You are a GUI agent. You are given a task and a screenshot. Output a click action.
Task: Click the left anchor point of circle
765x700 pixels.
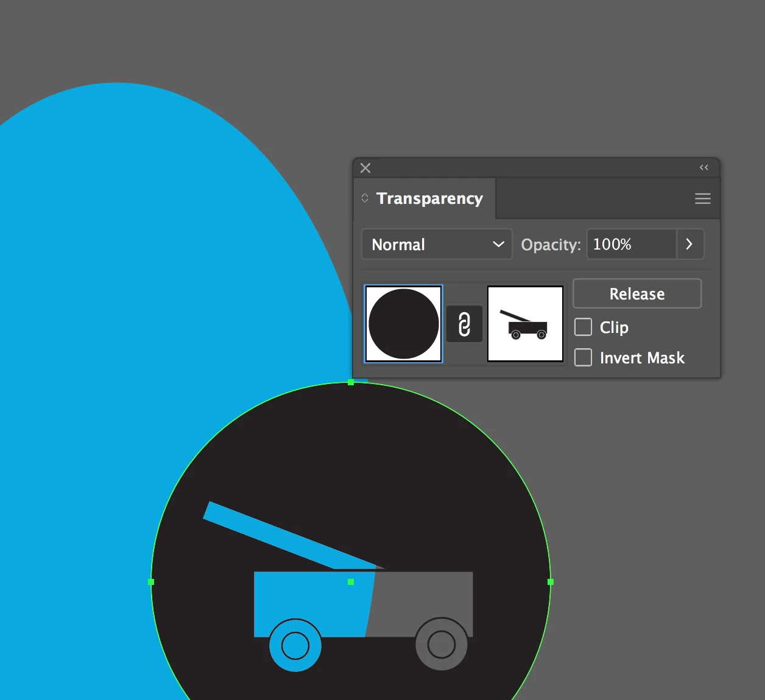(151, 582)
